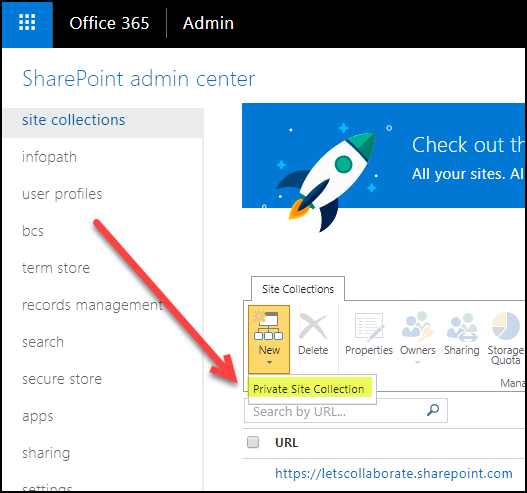Viewport: 527px width, 493px height.
Task: Click the Office 365 header link
Action: pyautogui.click(x=109, y=23)
